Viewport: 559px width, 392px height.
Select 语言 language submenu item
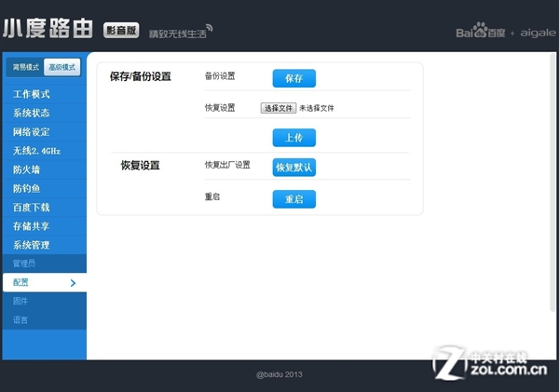tap(44, 320)
